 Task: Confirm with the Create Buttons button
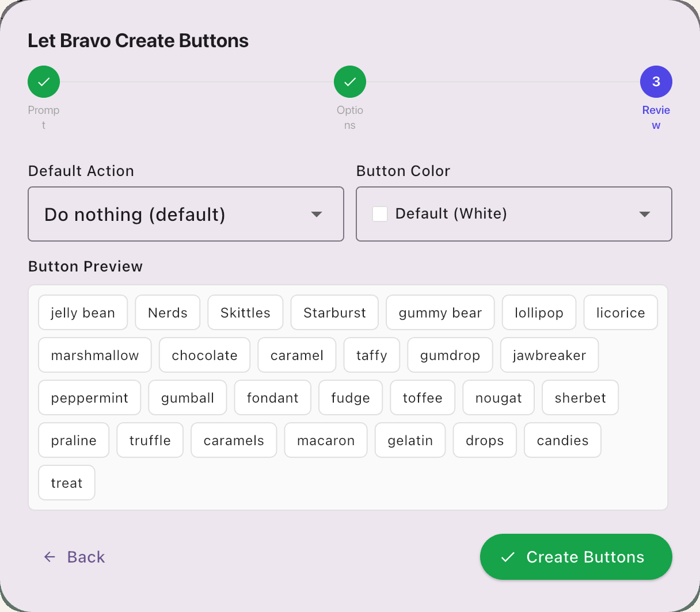coord(576,557)
